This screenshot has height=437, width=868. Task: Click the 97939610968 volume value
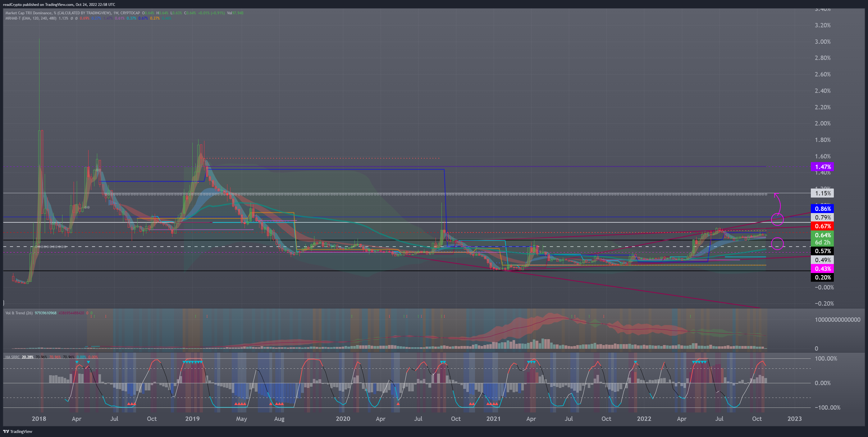click(46, 313)
